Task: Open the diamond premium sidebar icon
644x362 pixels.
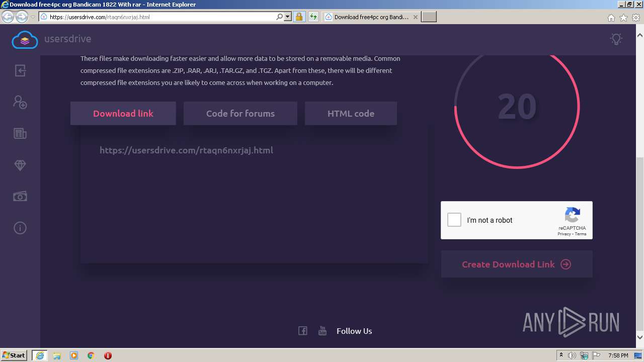Action: 20,165
